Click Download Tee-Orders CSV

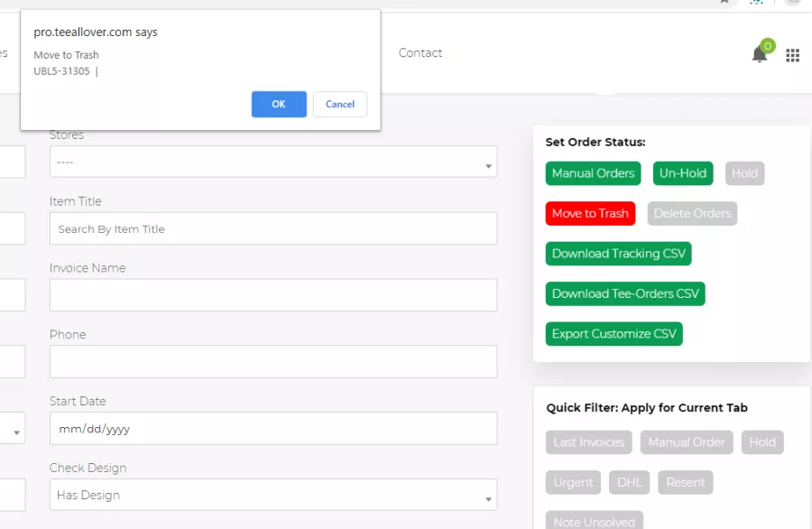tap(625, 293)
